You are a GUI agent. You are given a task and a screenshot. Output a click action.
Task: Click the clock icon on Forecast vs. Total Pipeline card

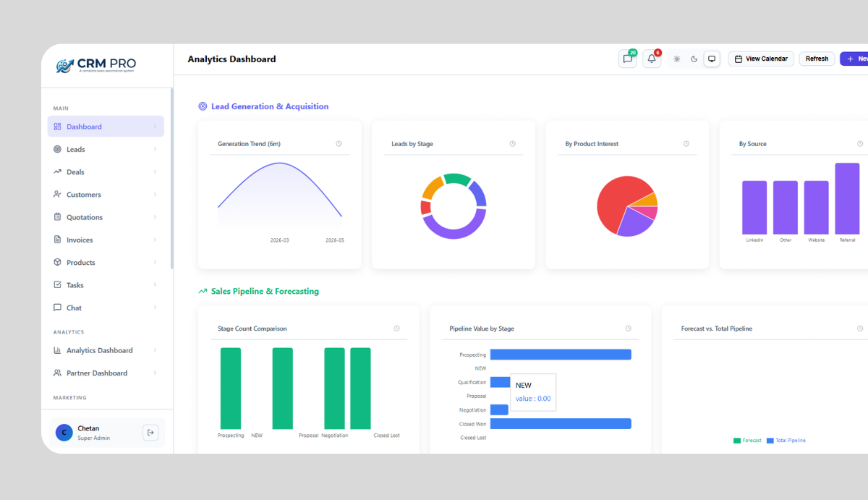coord(860,329)
